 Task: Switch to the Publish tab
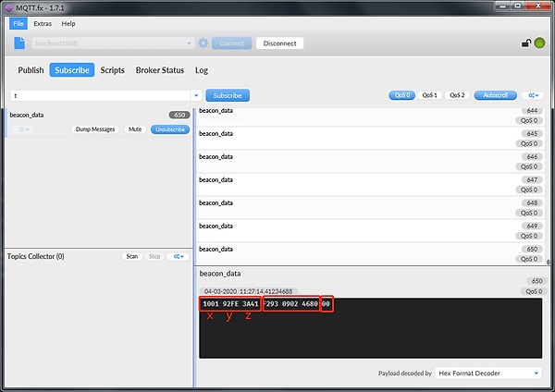(31, 70)
